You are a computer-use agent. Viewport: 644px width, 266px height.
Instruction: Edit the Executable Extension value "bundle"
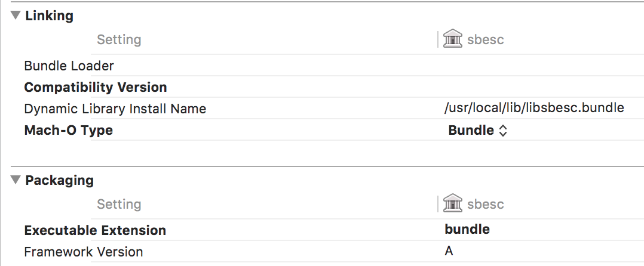tap(467, 230)
